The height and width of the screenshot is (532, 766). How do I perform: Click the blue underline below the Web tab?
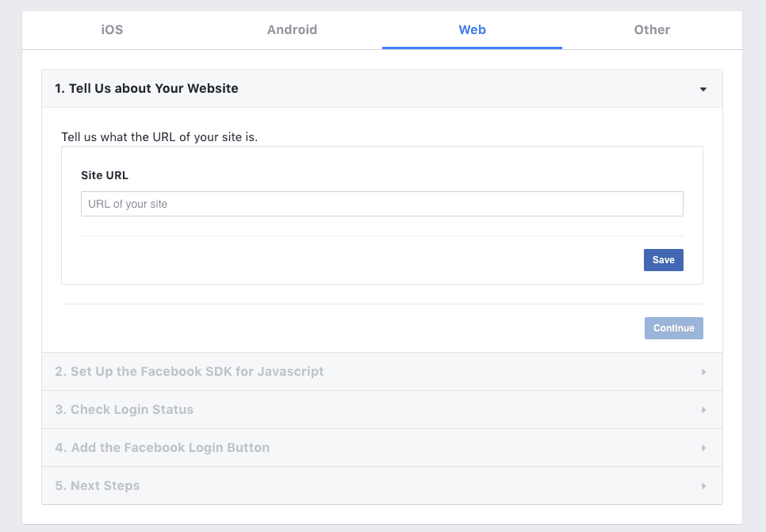(472, 48)
